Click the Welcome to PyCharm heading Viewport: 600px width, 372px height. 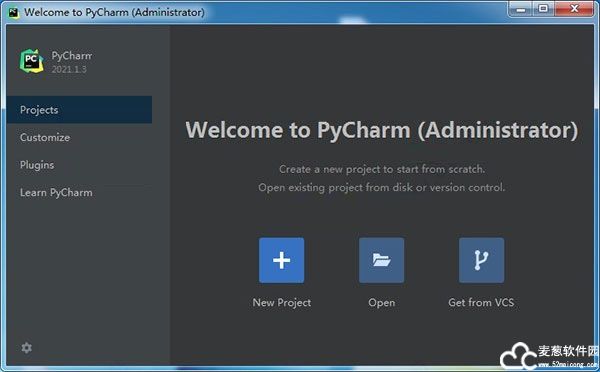tap(382, 130)
